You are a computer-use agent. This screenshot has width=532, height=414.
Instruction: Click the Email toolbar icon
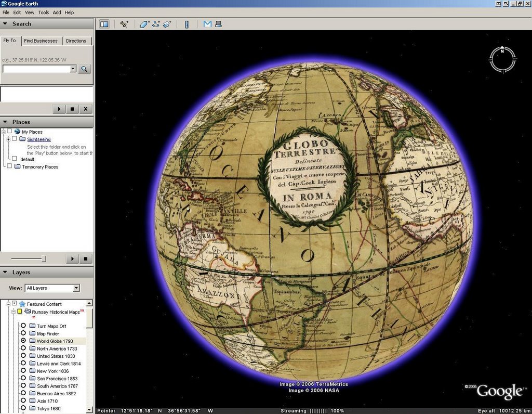pyautogui.click(x=207, y=24)
